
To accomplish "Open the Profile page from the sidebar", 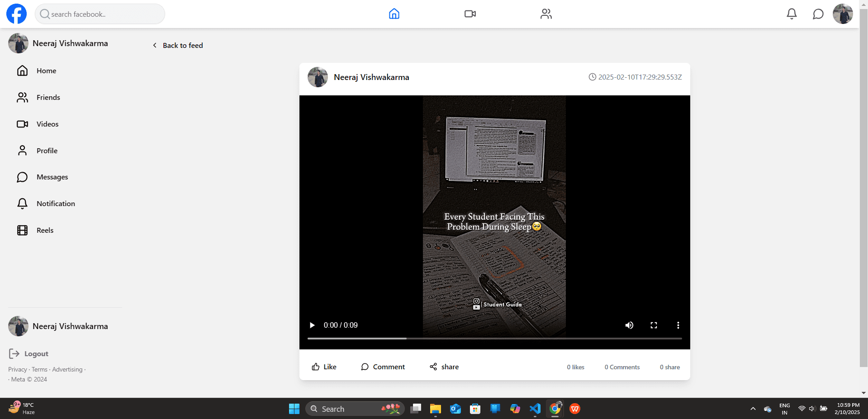I will click(47, 150).
